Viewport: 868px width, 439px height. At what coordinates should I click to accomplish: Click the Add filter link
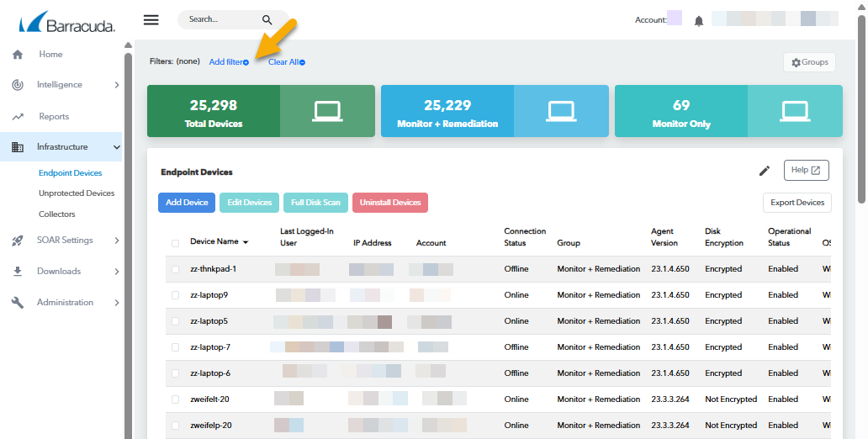pos(228,62)
